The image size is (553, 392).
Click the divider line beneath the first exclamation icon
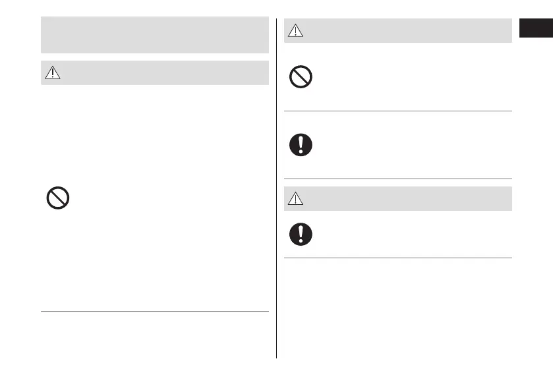[x=398, y=179]
